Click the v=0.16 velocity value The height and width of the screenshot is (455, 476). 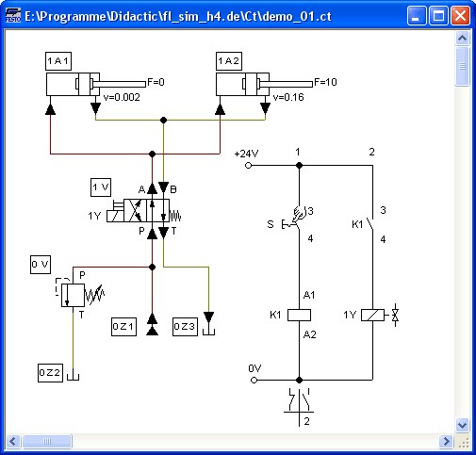click(288, 97)
